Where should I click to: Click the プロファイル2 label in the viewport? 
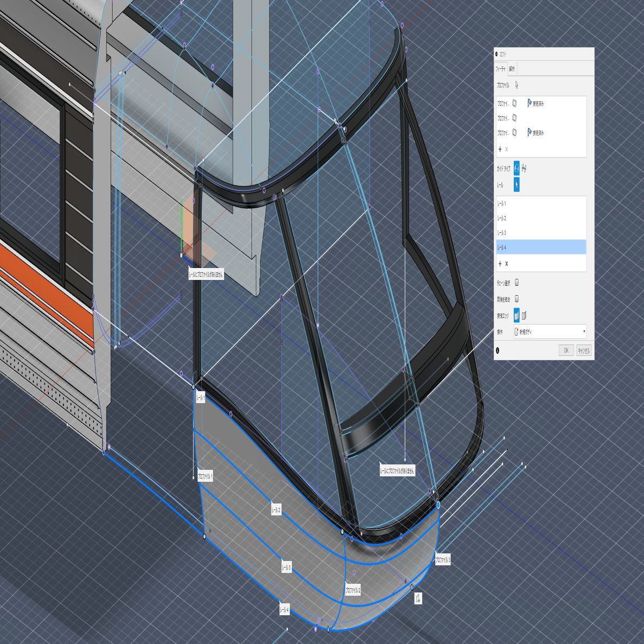tap(353, 590)
